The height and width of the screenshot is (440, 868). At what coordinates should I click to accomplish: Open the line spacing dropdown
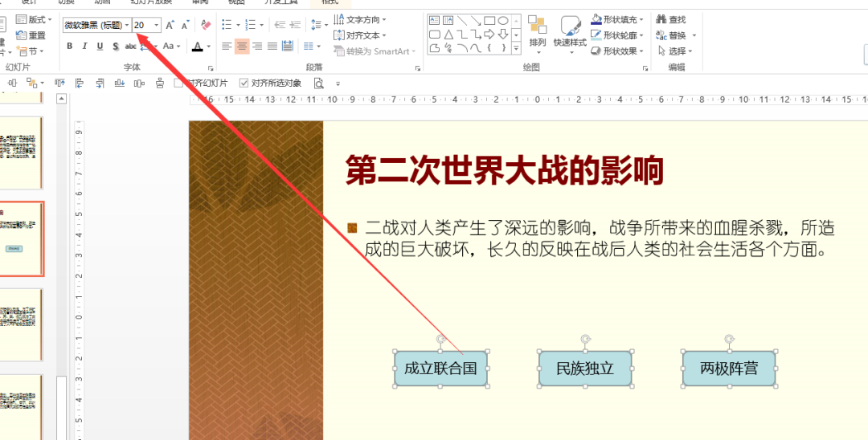[318, 25]
